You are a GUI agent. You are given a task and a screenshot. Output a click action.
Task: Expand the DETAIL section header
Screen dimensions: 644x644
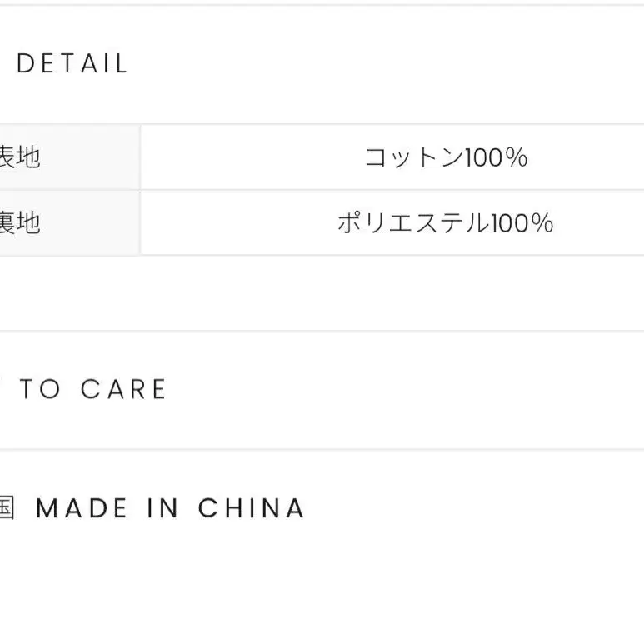(72, 64)
